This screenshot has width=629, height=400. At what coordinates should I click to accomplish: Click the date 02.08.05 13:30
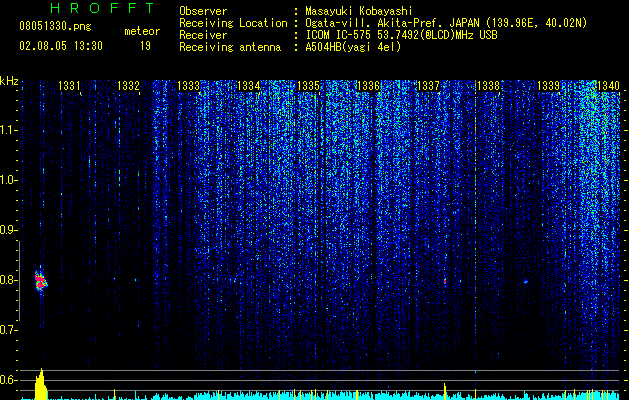[x=61, y=46]
